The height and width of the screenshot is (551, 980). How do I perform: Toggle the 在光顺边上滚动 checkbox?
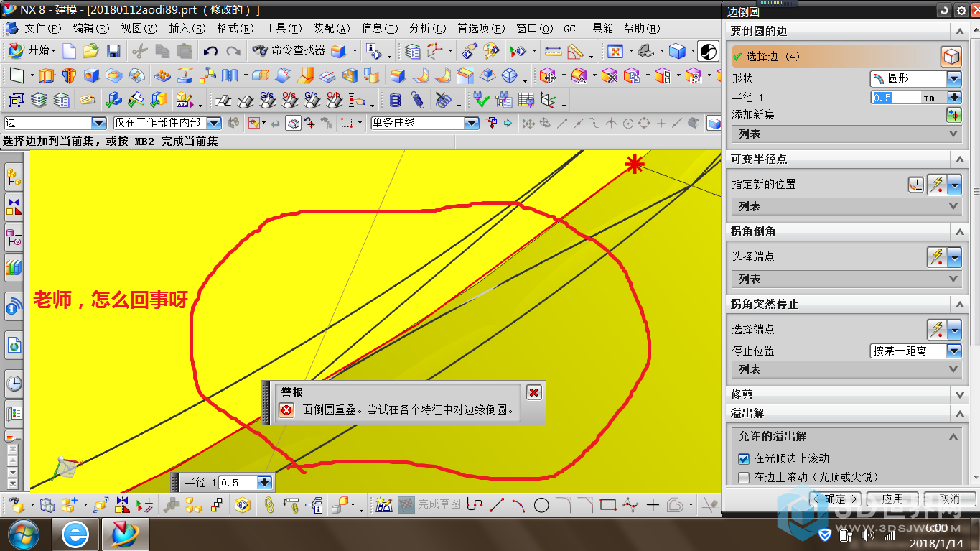tap(744, 458)
